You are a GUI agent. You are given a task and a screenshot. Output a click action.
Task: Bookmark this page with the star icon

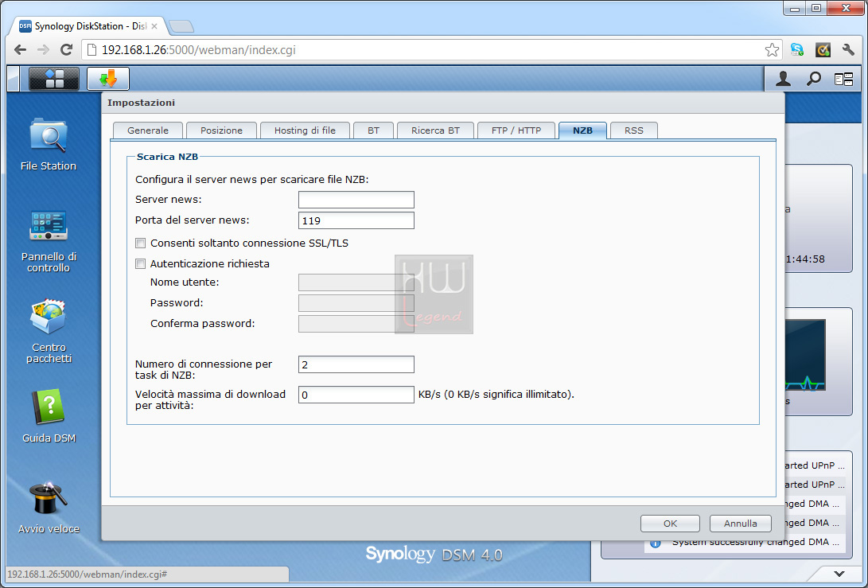click(772, 50)
